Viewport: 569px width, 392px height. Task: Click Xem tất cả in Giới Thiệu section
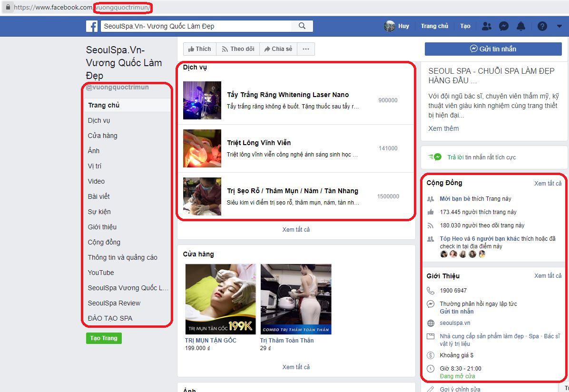coord(548,276)
